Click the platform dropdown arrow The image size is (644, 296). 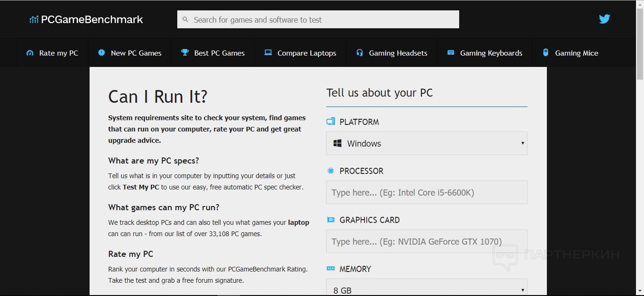[522, 143]
